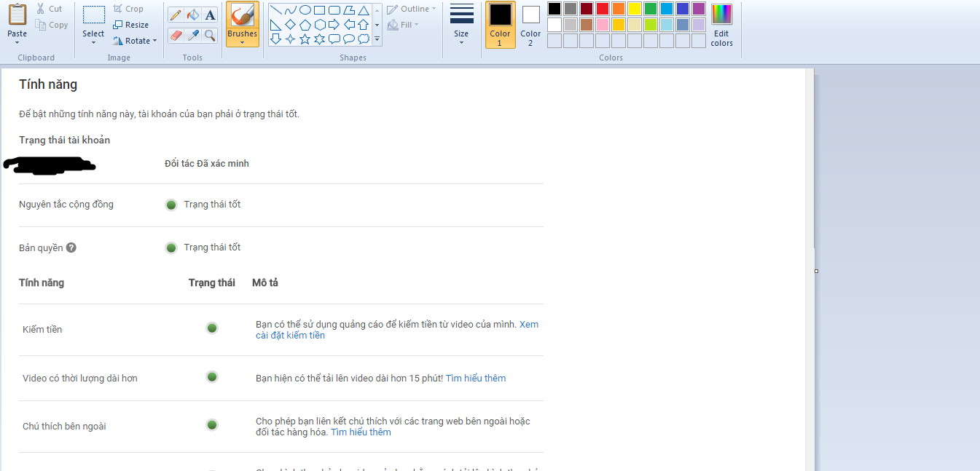Click the Cut scissors button
Image resolution: width=980 pixels, height=471 pixels.
tap(50, 9)
